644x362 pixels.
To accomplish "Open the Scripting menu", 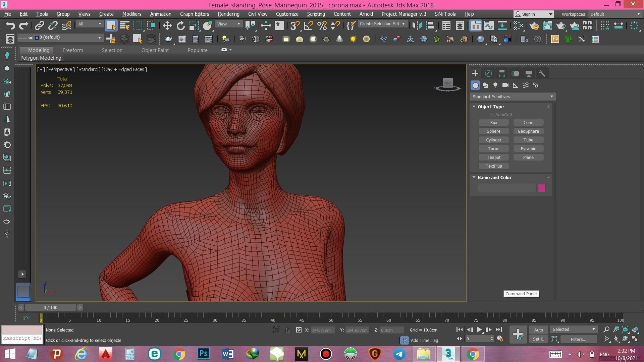I will [316, 14].
